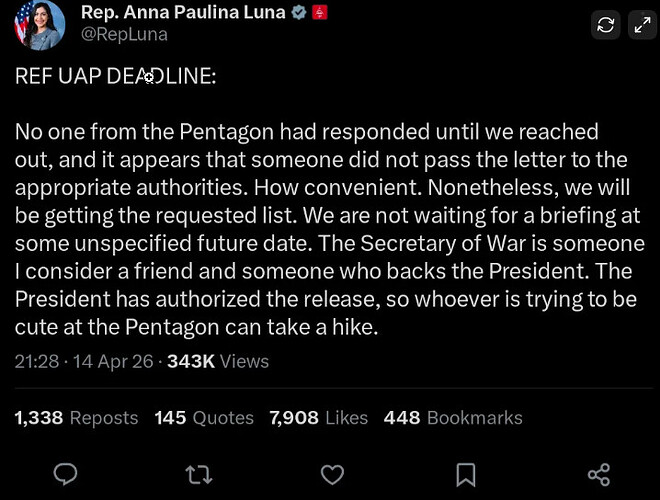The height and width of the screenshot is (500, 660).
Task: Expand the post to fullscreen
Action: point(640,26)
